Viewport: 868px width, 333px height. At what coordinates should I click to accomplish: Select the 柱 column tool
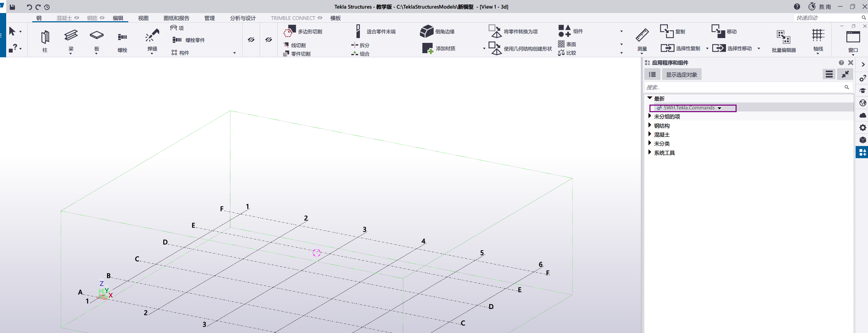tap(45, 41)
